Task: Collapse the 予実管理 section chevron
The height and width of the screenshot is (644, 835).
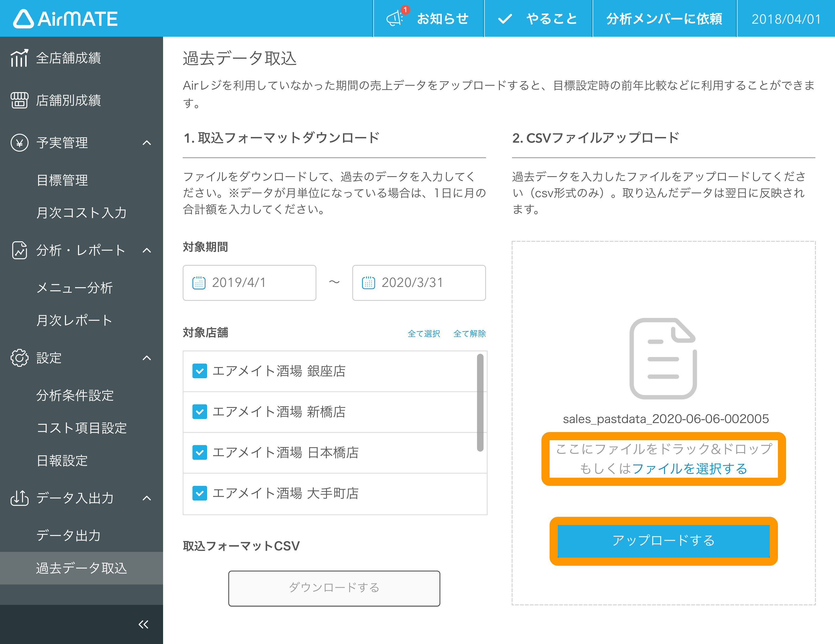Action: click(147, 143)
